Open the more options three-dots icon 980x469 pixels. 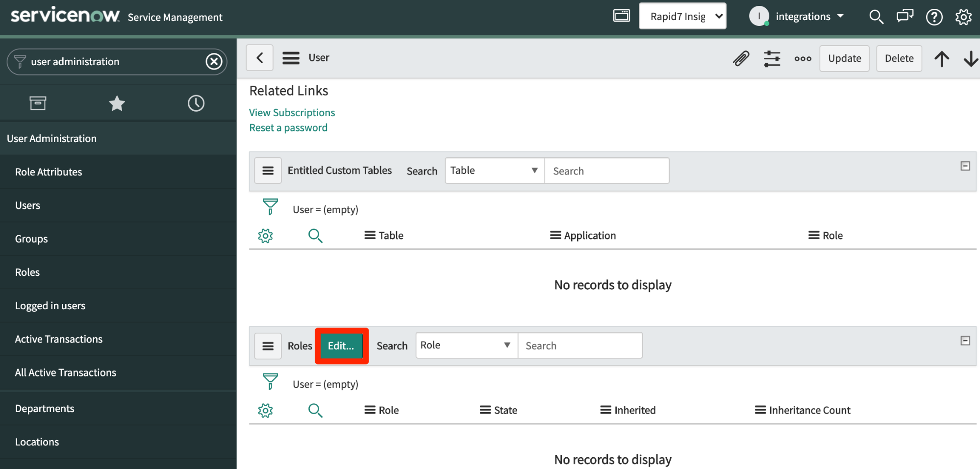[x=803, y=58]
